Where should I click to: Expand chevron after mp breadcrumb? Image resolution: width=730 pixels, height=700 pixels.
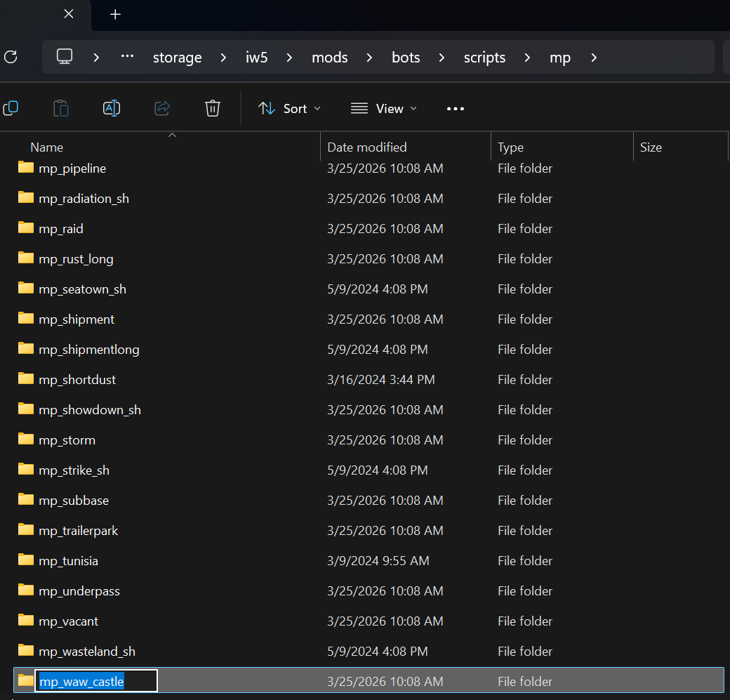594,58
